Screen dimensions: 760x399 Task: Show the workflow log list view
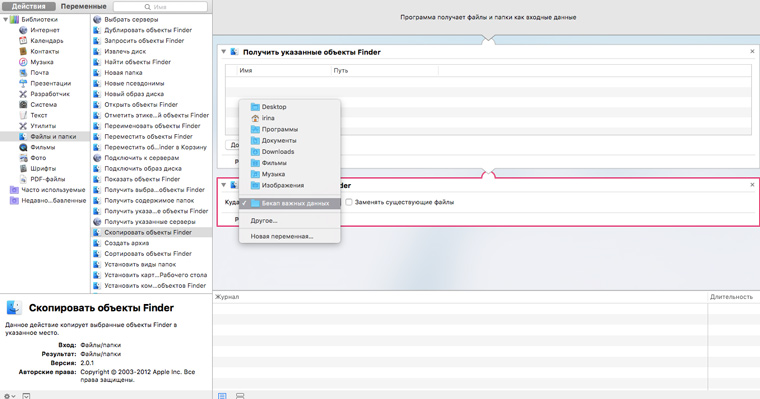coord(222,396)
